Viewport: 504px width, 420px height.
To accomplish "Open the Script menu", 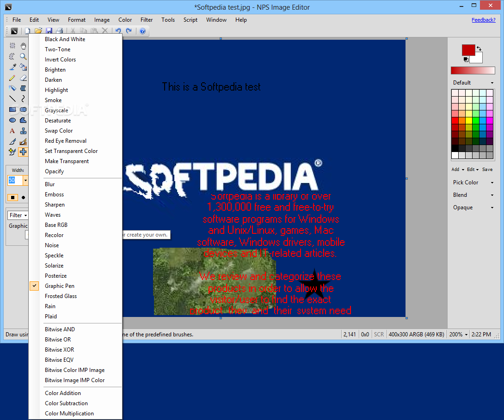I will (191, 20).
